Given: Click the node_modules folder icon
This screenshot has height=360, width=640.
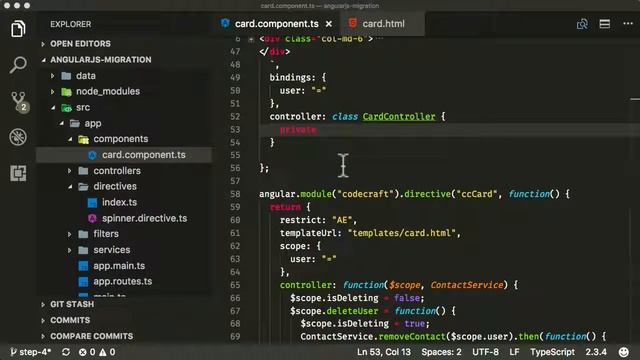Looking at the screenshot, I should click(66, 91).
